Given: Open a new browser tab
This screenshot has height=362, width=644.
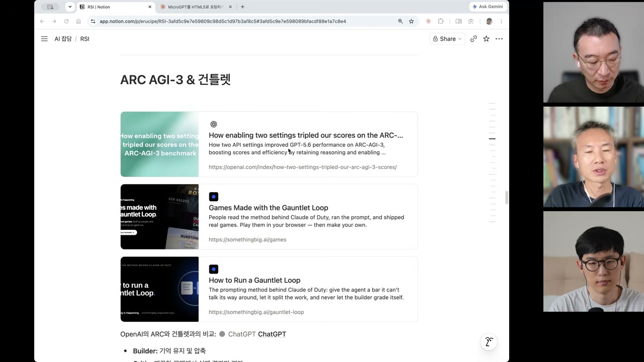Looking at the screenshot, I should (x=243, y=7).
